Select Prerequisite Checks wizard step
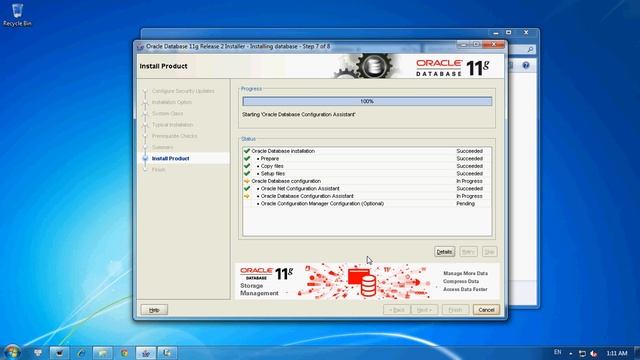Viewport: 640px width, 360px height. click(x=174, y=136)
